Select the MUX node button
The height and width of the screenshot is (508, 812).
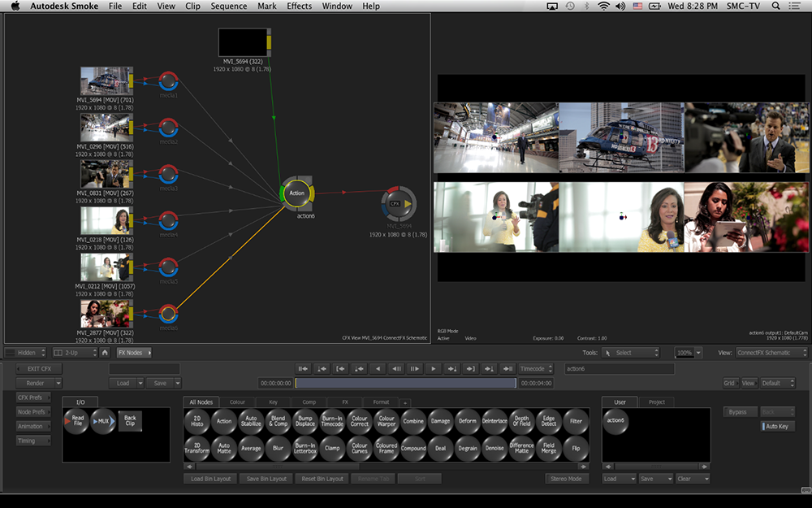pos(103,421)
